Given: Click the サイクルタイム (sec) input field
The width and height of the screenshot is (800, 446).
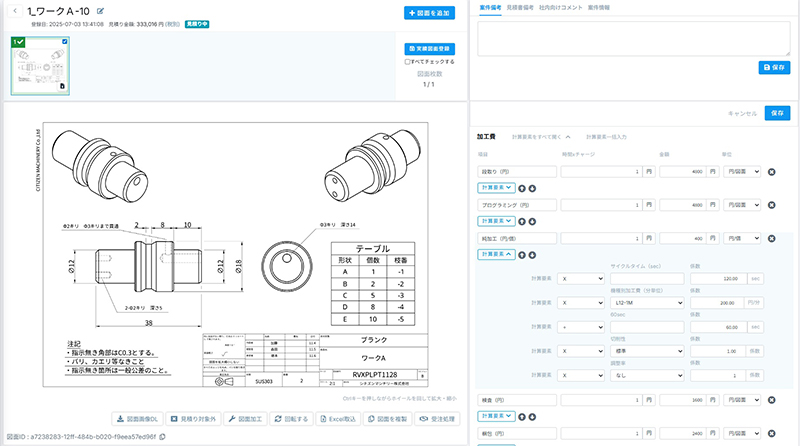Looking at the screenshot, I should point(645,278).
